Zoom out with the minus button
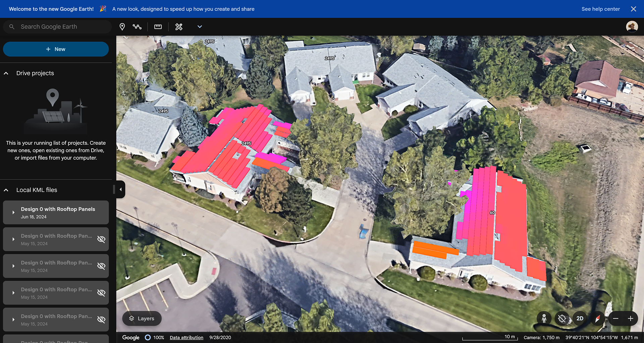 (616, 319)
